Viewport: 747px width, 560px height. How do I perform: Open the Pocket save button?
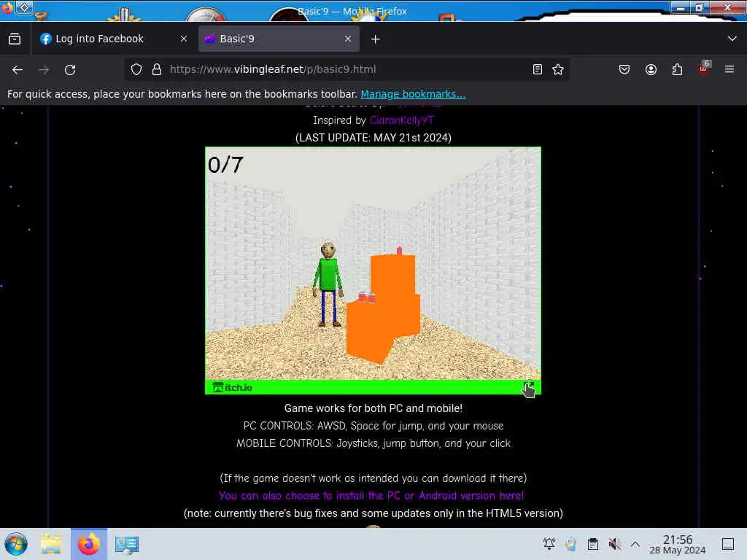coord(624,69)
